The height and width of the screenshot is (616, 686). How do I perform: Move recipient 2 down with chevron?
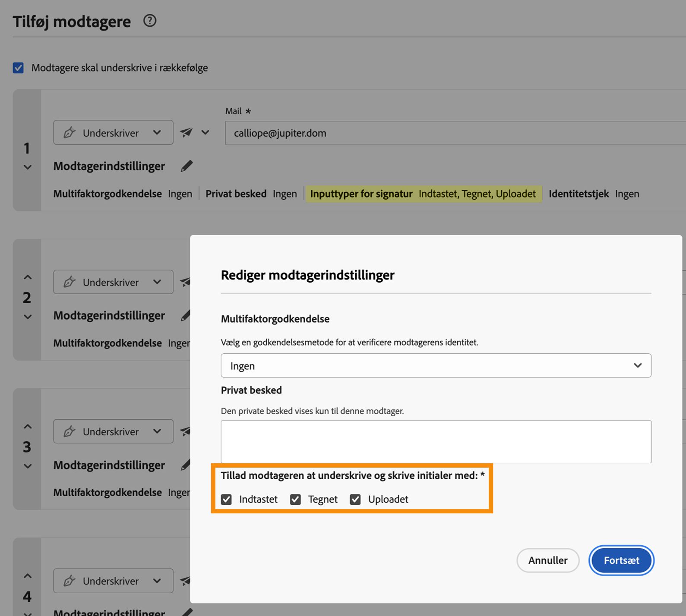tap(28, 317)
